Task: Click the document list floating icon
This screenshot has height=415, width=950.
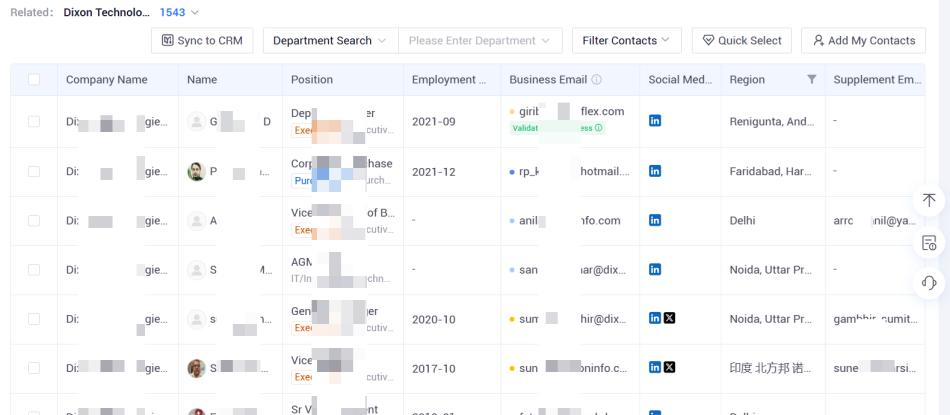Action: [x=929, y=243]
